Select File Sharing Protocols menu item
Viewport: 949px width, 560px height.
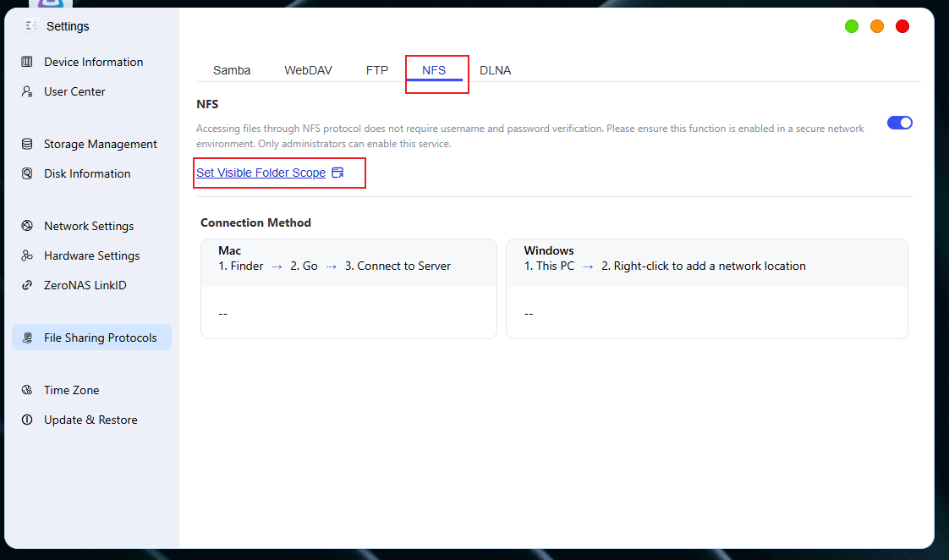click(92, 338)
